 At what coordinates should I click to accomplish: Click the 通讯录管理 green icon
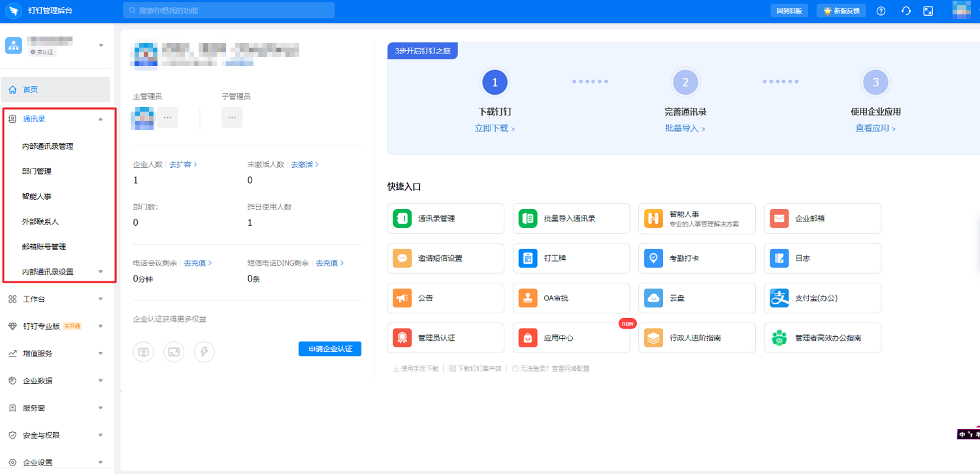[x=402, y=218]
